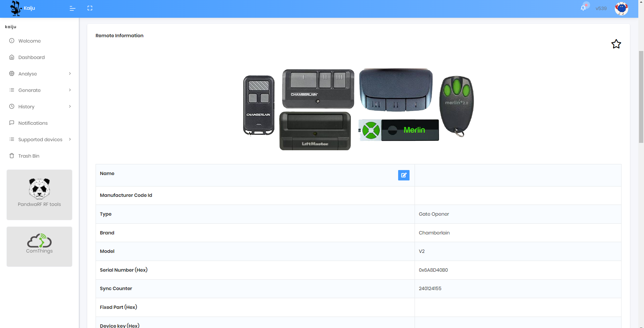Click version label v539

601,8
